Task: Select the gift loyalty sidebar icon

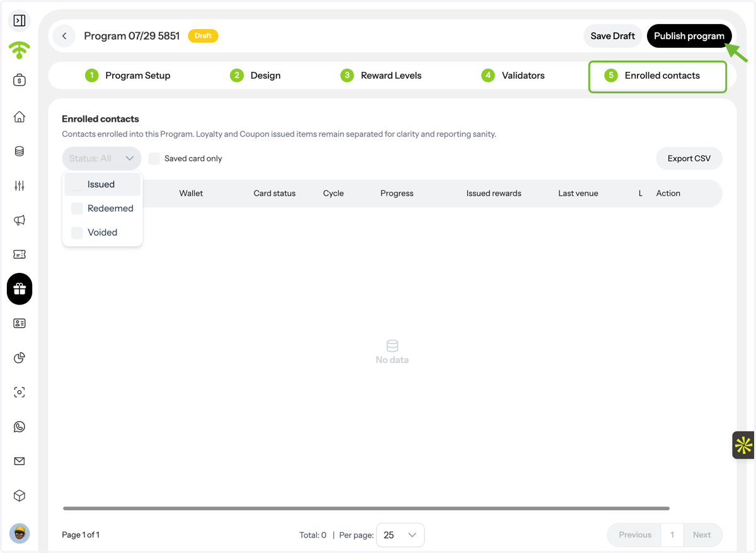Action: (20, 289)
